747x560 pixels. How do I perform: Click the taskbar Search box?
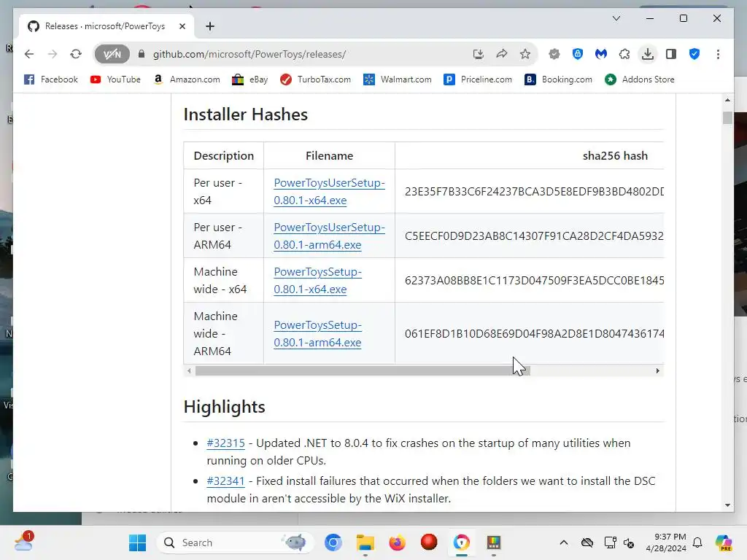click(x=235, y=542)
